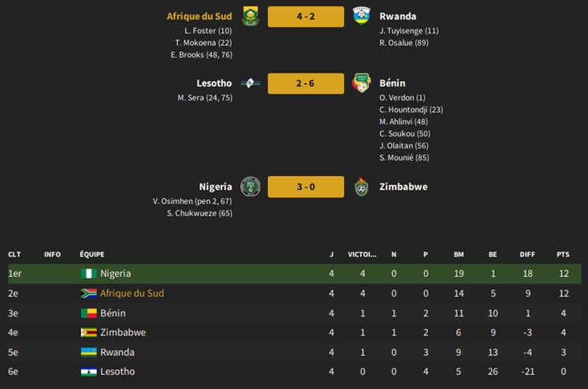
Task: Click the Lesotho flag in standings
Action: (x=89, y=372)
